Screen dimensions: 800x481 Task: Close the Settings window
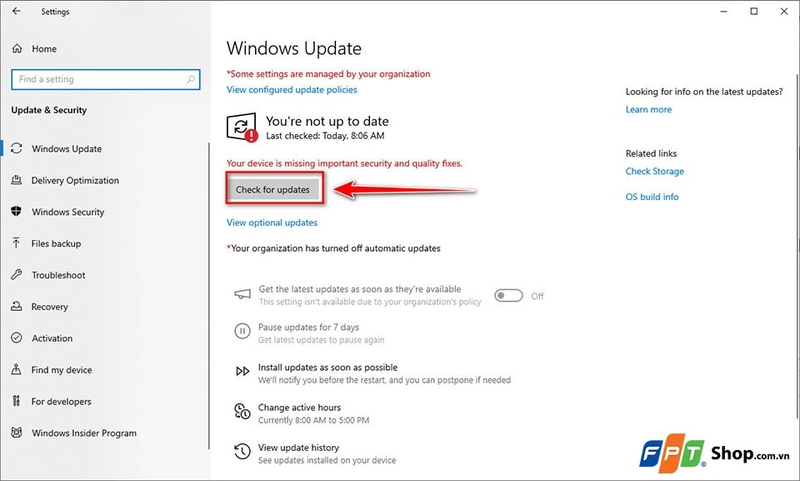(x=784, y=11)
